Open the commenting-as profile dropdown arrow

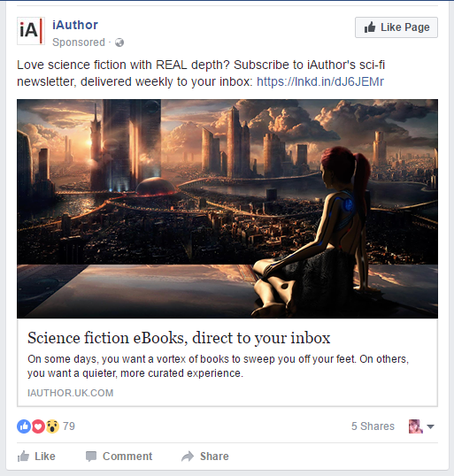pyautogui.click(x=430, y=426)
